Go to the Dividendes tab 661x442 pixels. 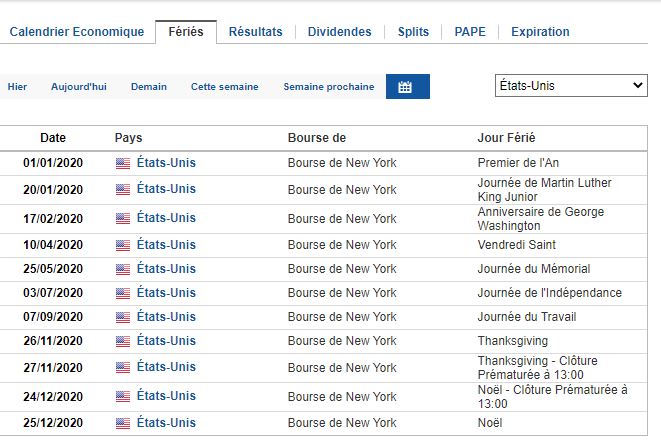[340, 32]
